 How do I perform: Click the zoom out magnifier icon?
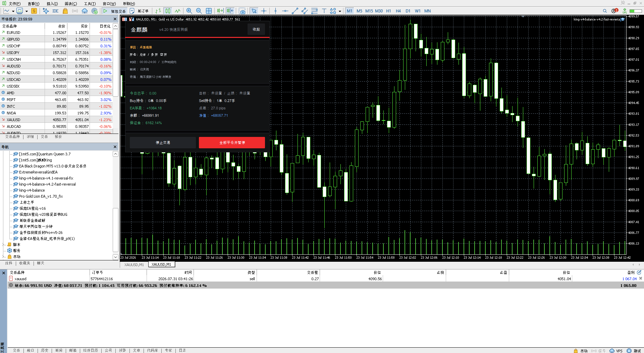(x=199, y=11)
